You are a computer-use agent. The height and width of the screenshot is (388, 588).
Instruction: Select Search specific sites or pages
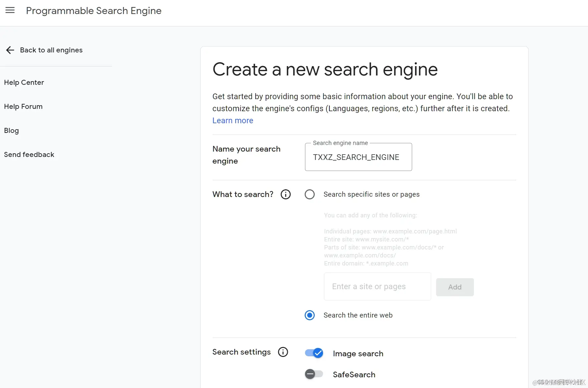point(310,194)
